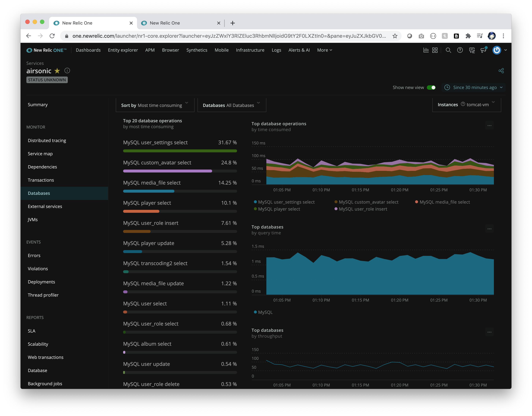Open the airsonic info icon

point(67,71)
